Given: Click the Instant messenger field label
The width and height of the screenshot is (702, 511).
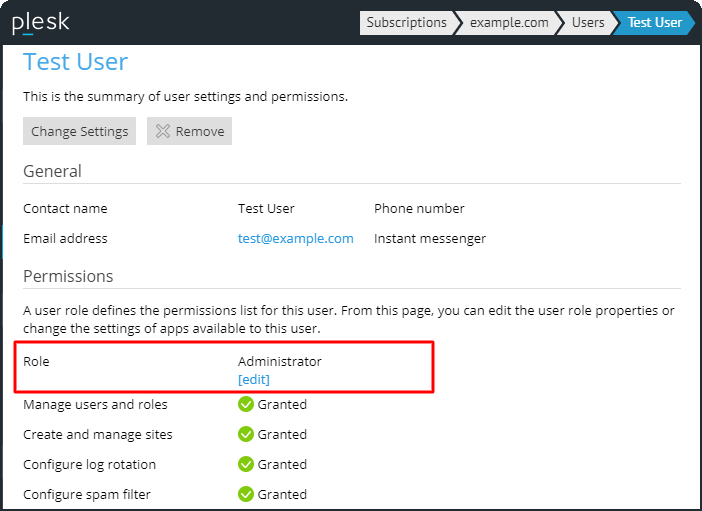Looking at the screenshot, I should click(x=429, y=238).
